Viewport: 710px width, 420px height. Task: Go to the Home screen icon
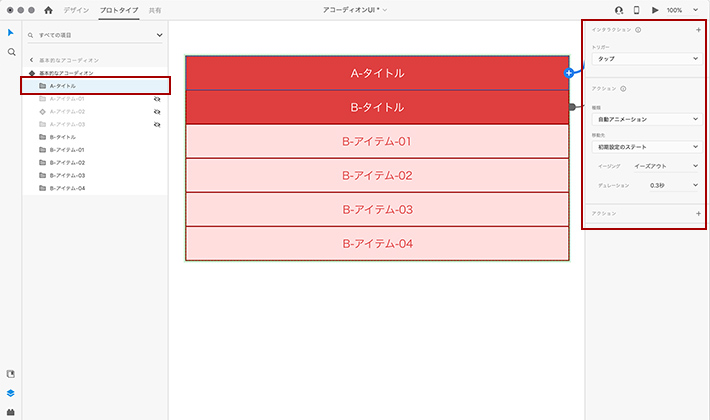click(x=48, y=10)
